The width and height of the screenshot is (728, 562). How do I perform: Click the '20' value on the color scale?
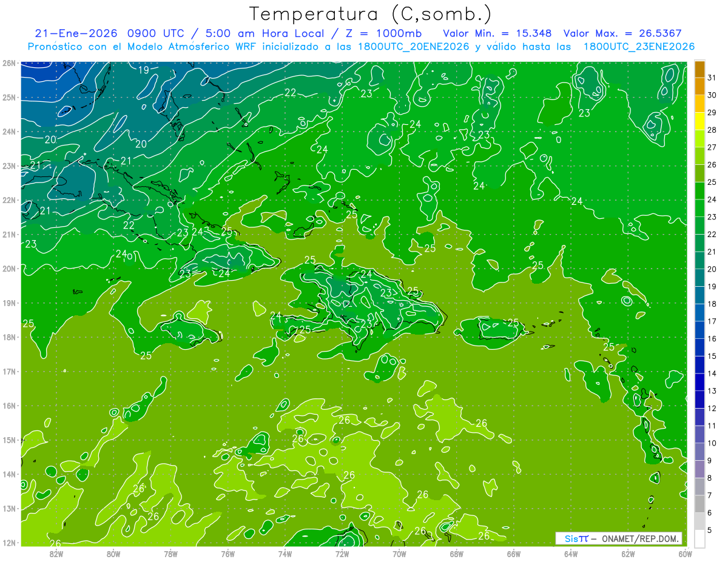(x=712, y=269)
